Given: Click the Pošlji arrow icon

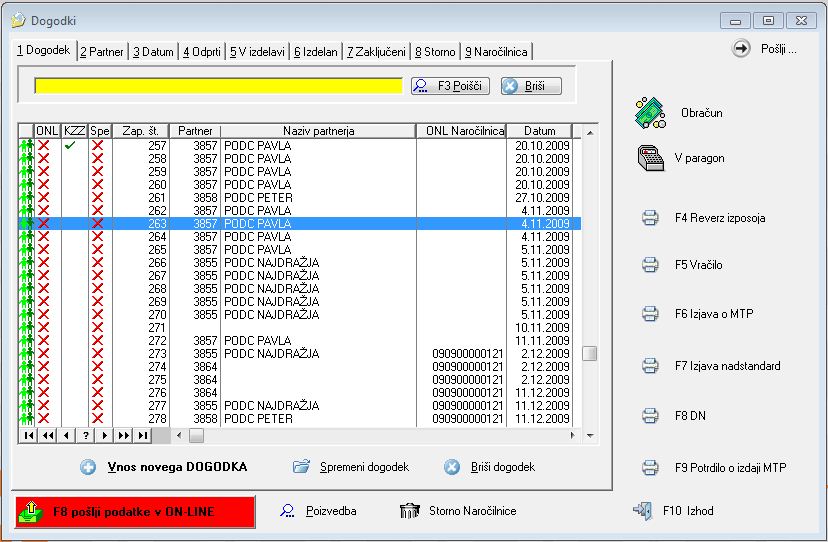Looking at the screenshot, I should click(x=741, y=49).
